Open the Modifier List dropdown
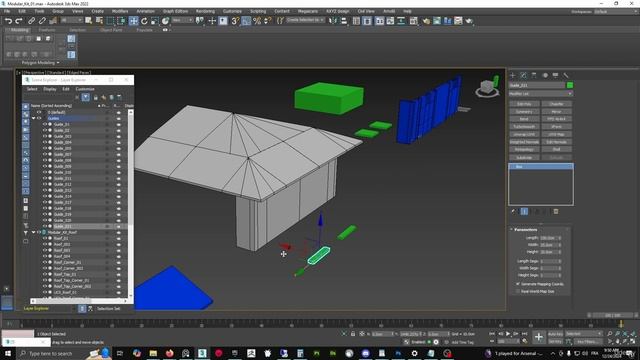This screenshot has width=640, height=360. pos(540,94)
